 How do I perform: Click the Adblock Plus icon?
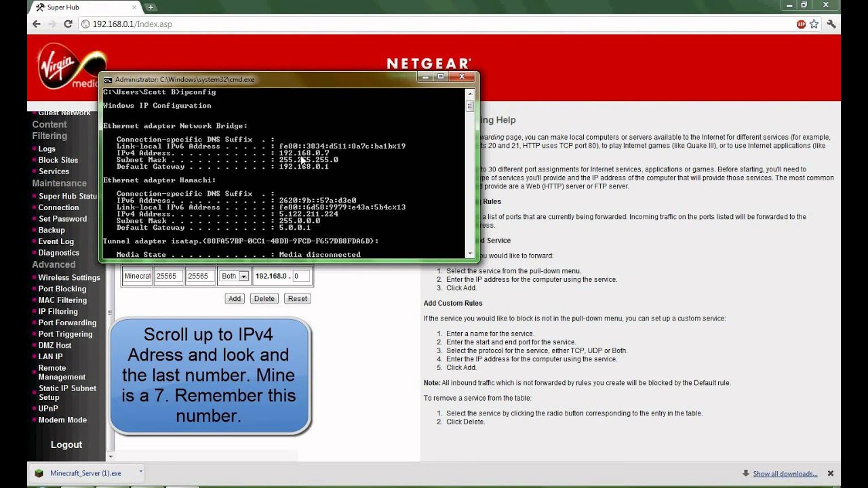pyautogui.click(x=801, y=24)
